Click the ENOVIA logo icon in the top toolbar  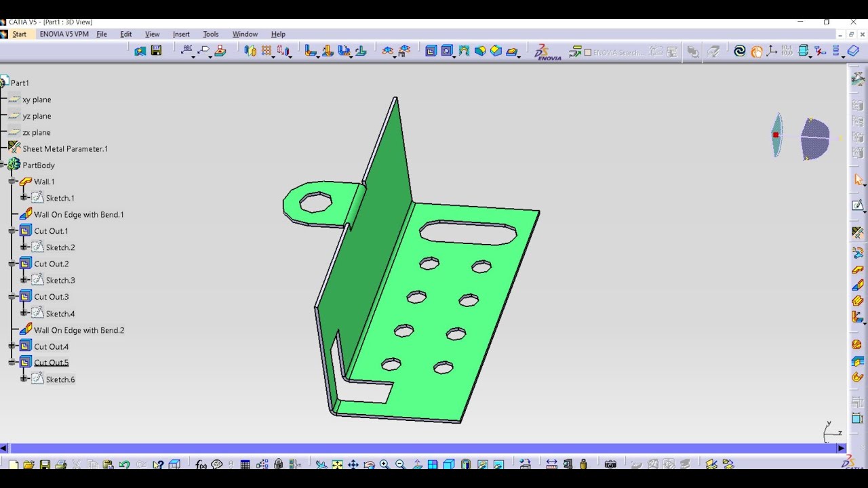547,52
